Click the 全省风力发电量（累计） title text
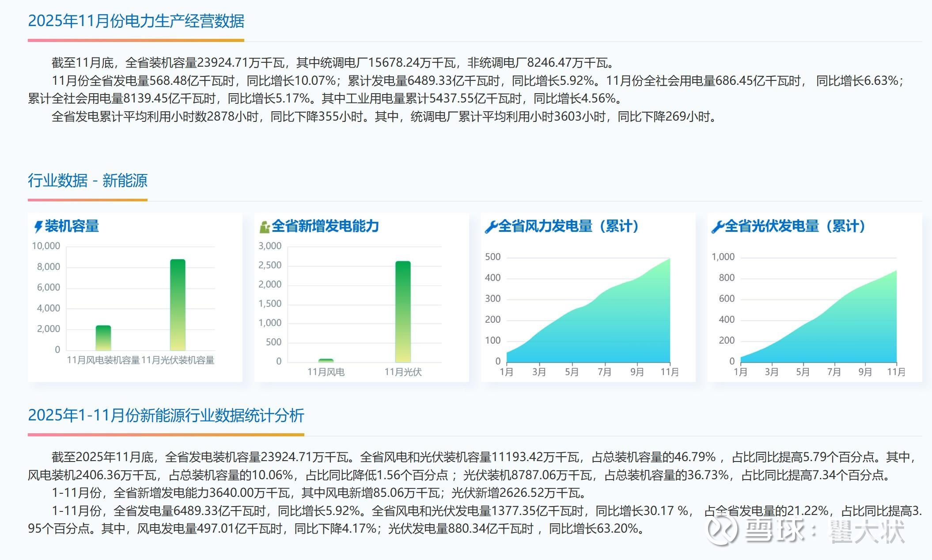This screenshot has height=560, width=932. coord(568,226)
